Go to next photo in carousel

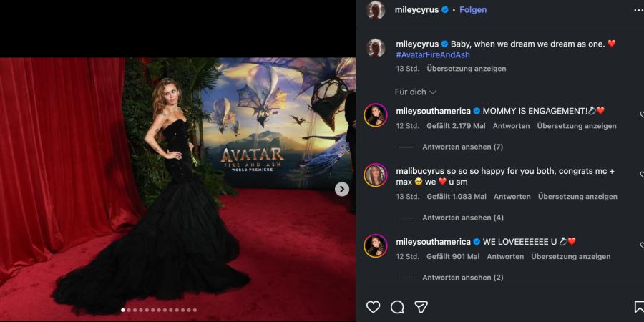tap(342, 189)
